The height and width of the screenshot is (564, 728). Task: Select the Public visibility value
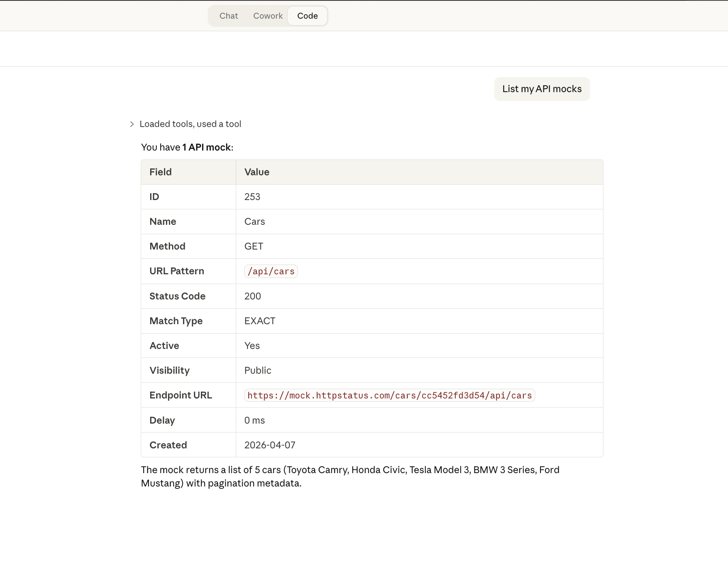pos(258,370)
